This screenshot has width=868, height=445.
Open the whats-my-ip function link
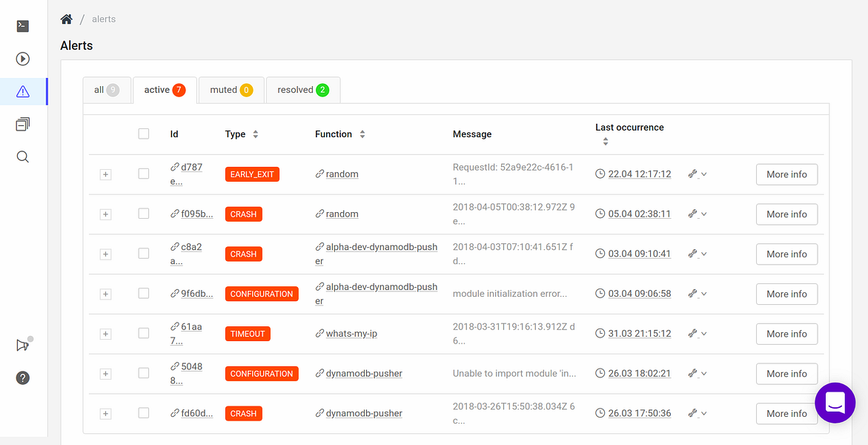pos(351,334)
